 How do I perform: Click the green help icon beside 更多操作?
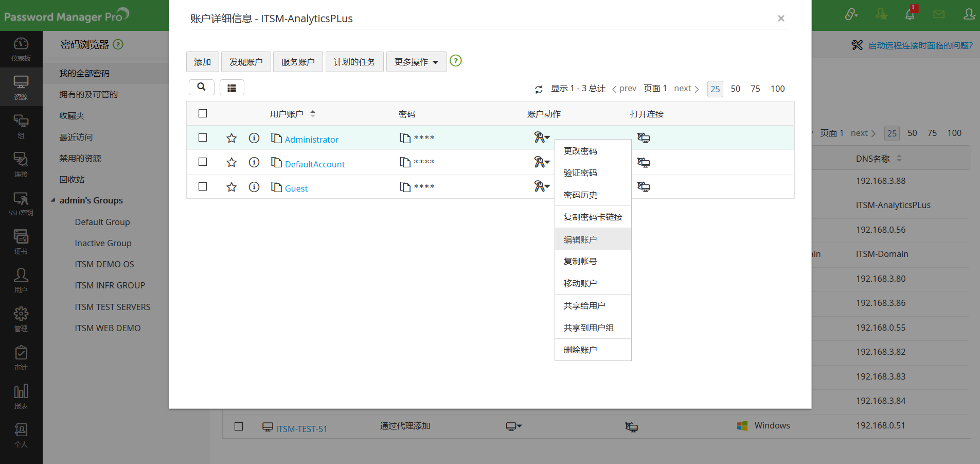[456, 61]
